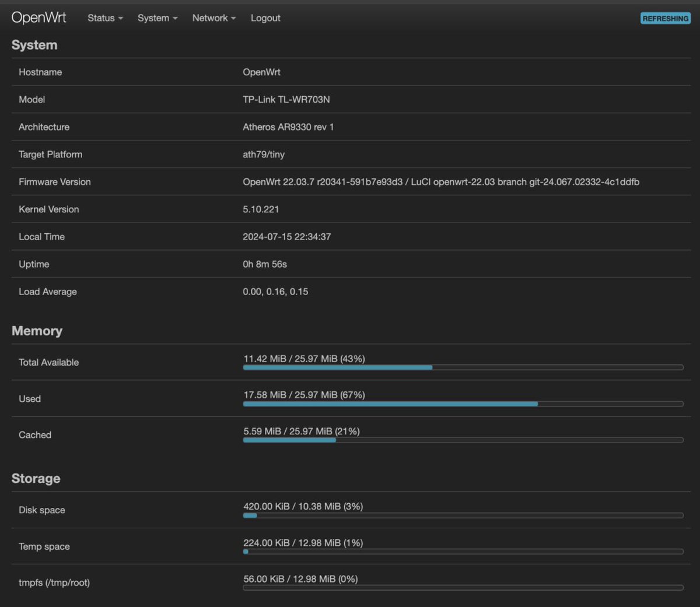The width and height of the screenshot is (700, 607).
Task: Click the Total Available label
Action: click(x=48, y=362)
